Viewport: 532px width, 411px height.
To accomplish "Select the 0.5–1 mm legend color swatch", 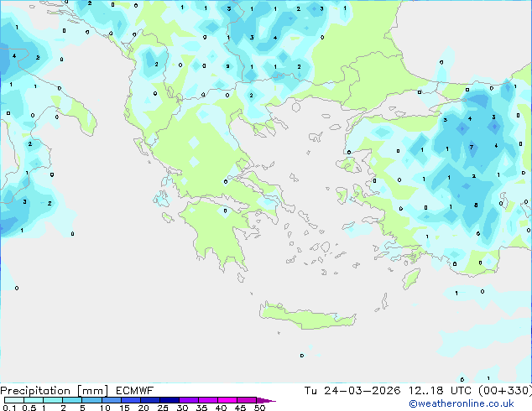I will [x=34, y=400].
